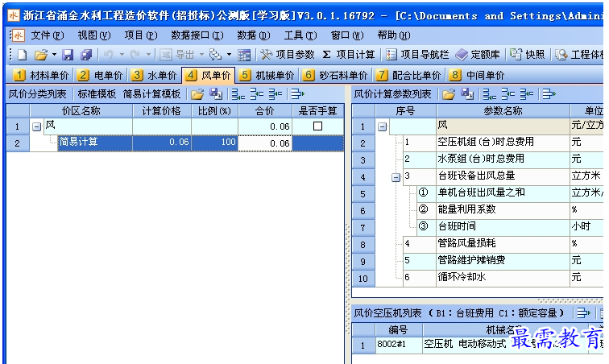Select the 循环冷却水 parameter row
This screenshot has width=609, height=364.
pos(478,278)
